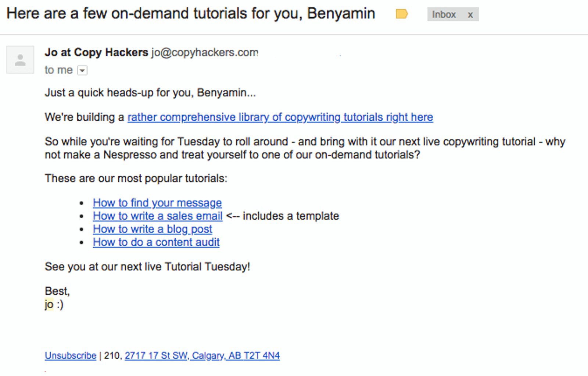Open the Calgary street address link
Viewport: 588px width, 376px height.
point(202,355)
